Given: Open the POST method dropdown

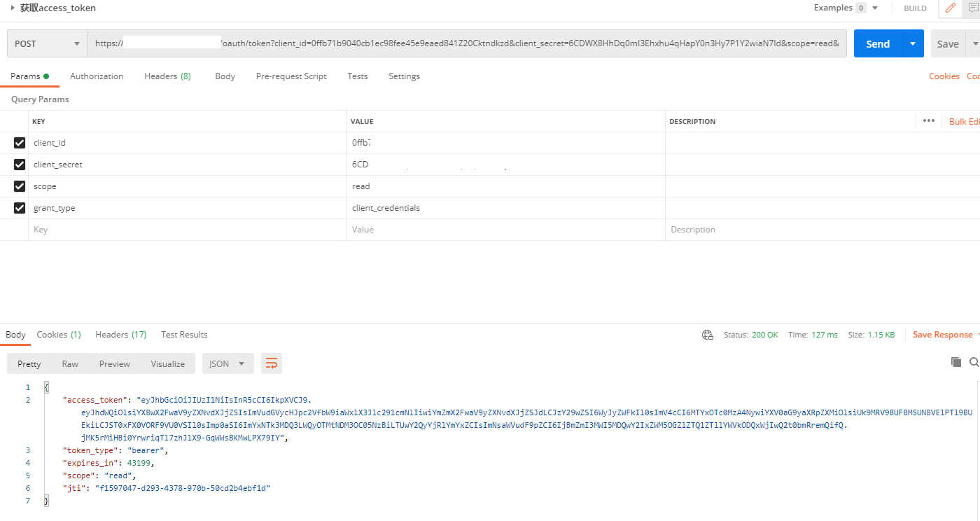Looking at the screenshot, I should [47, 43].
